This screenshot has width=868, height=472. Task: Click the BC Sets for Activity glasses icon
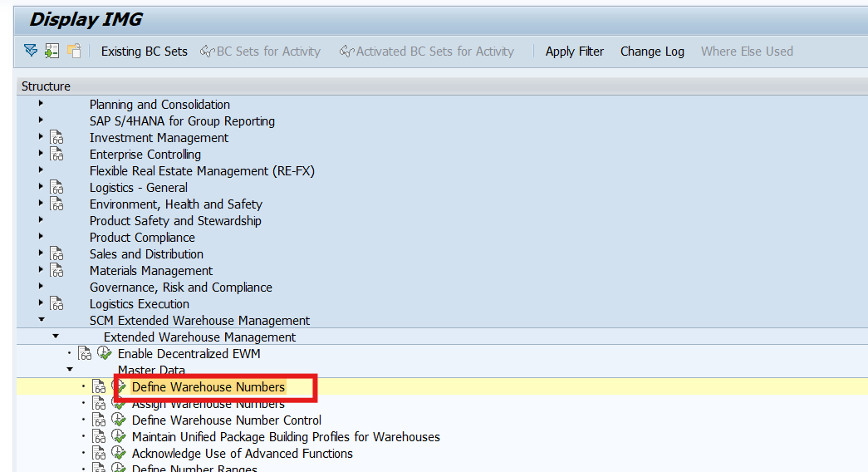[208, 52]
